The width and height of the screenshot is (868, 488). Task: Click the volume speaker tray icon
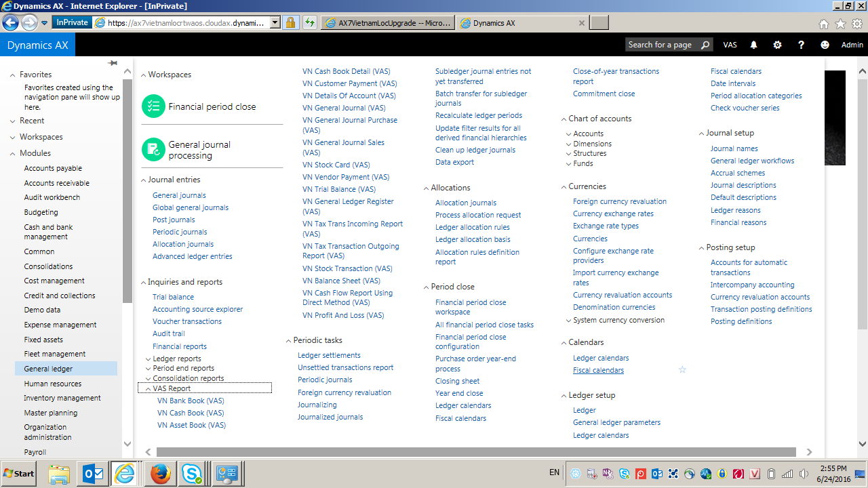(x=804, y=474)
